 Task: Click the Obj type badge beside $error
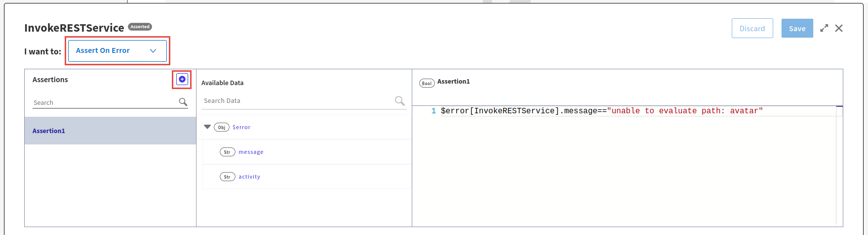pos(222,127)
